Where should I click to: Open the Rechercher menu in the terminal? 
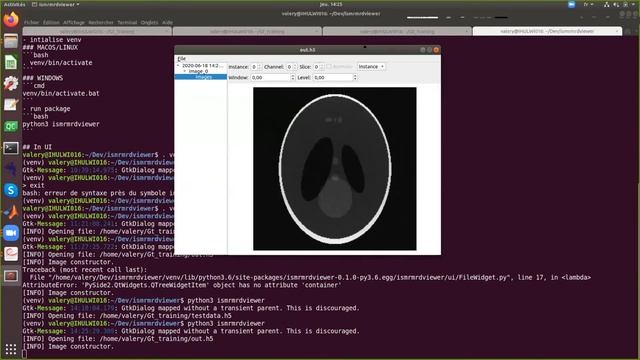pyautogui.click(x=101, y=22)
